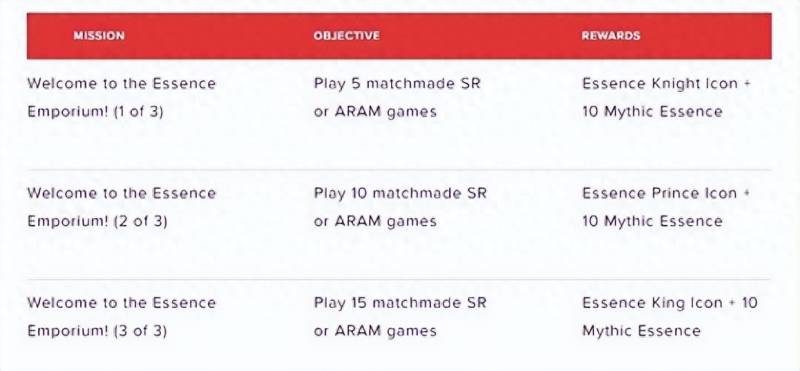Image resolution: width=800 pixels, height=371 pixels.
Task: Click "10 Mythic Essence" in the Prince row
Action: (x=652, y=221)
